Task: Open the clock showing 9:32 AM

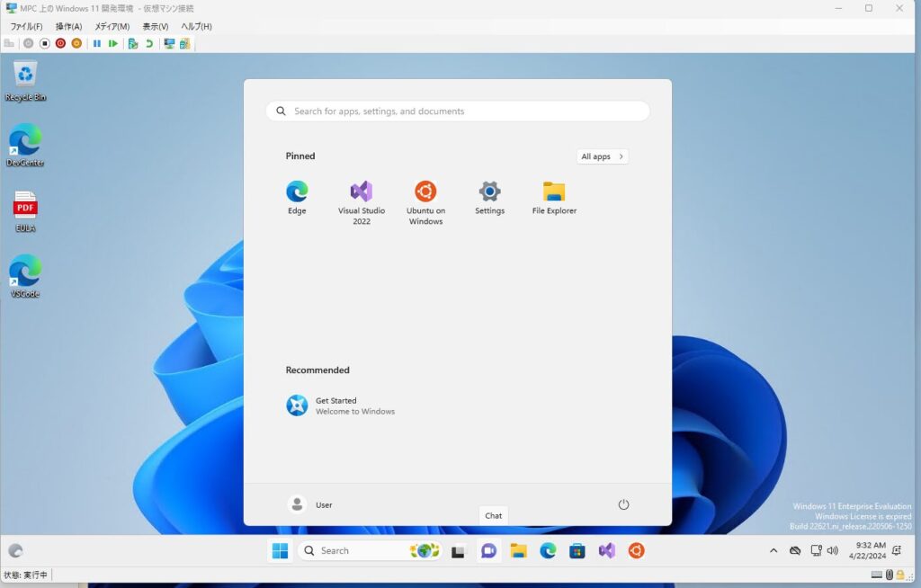Action: tap(867, 551)
